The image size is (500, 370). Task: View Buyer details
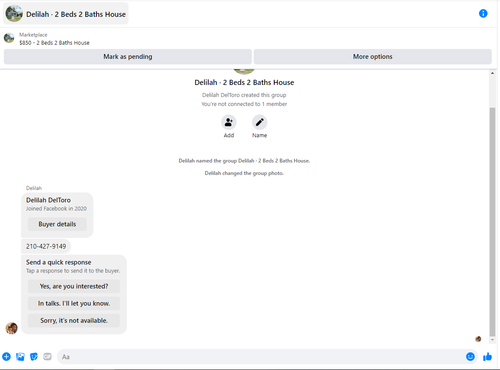[x=57, y=224]
